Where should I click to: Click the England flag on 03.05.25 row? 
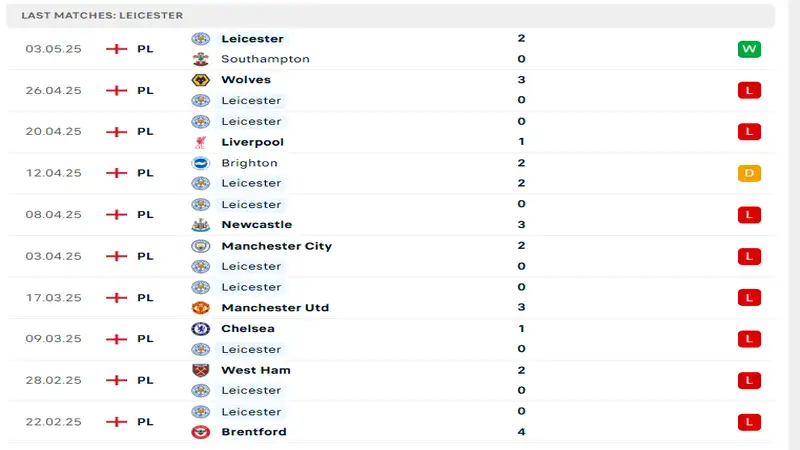click(x=117, y=49)
